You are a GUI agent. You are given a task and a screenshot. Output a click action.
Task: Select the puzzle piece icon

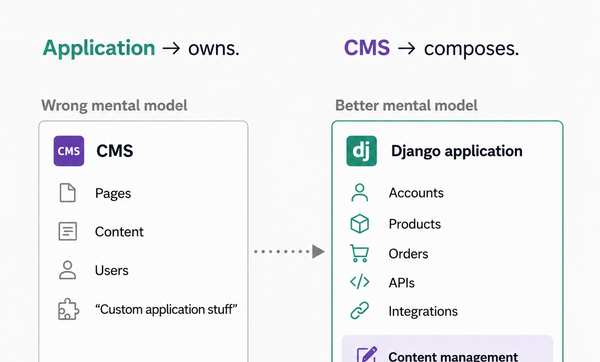[68, 309]
